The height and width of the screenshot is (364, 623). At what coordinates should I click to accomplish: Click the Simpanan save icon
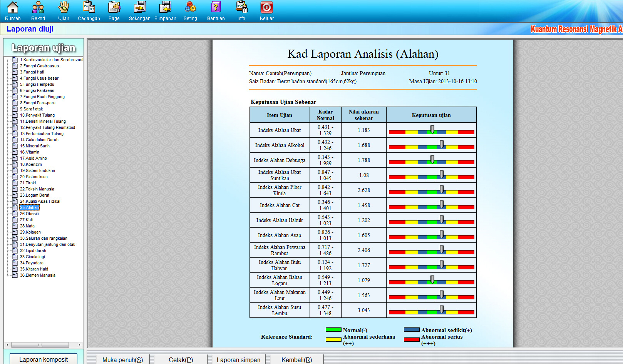tap(165, 11)
